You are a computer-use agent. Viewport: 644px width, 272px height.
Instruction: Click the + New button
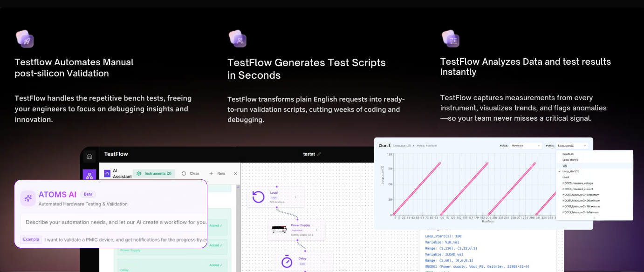coord(216,173)
